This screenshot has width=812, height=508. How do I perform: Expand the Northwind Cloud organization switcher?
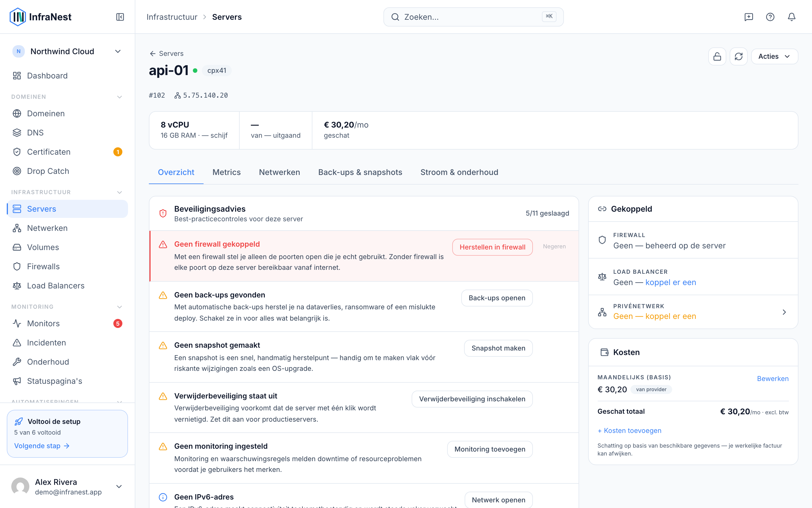(x=67, y=51)
